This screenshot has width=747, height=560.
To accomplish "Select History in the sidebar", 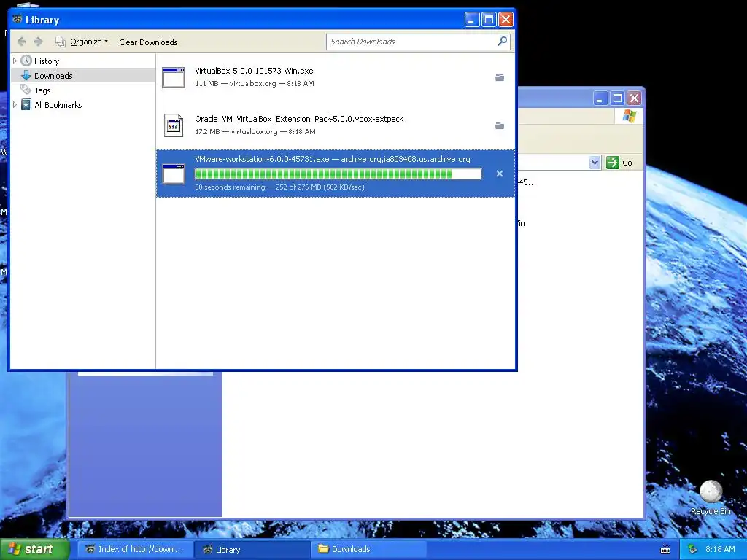I will pyautogui.click(x=47, y=61).
